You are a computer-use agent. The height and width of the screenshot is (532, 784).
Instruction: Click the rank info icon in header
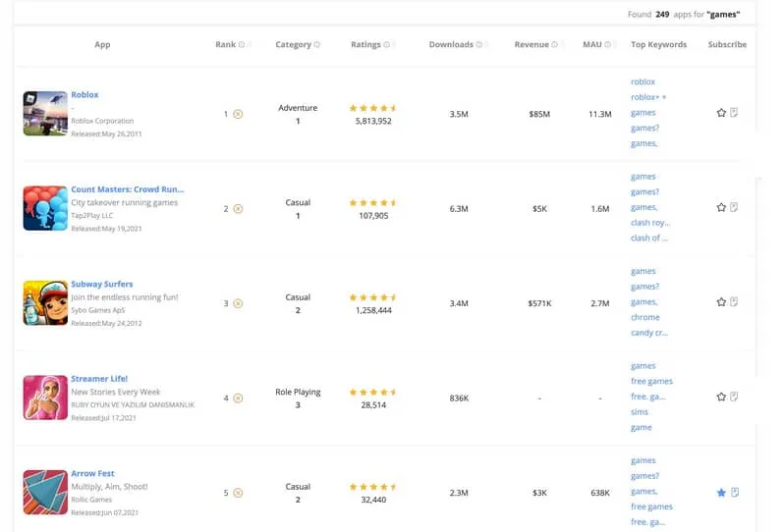[242, 44]
